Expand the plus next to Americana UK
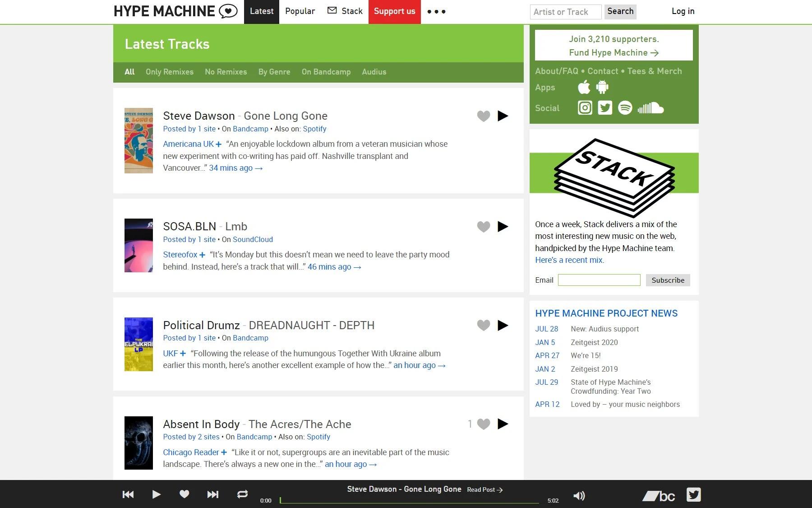Screen dimensions: 812x508 (x=218, y=144)
